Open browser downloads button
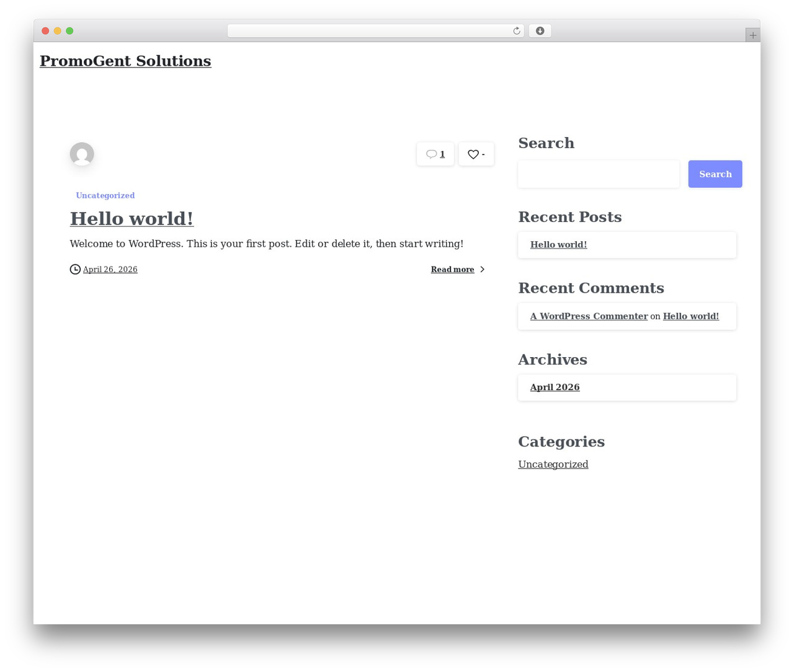The image size is (794, 672). pos(540,31)
